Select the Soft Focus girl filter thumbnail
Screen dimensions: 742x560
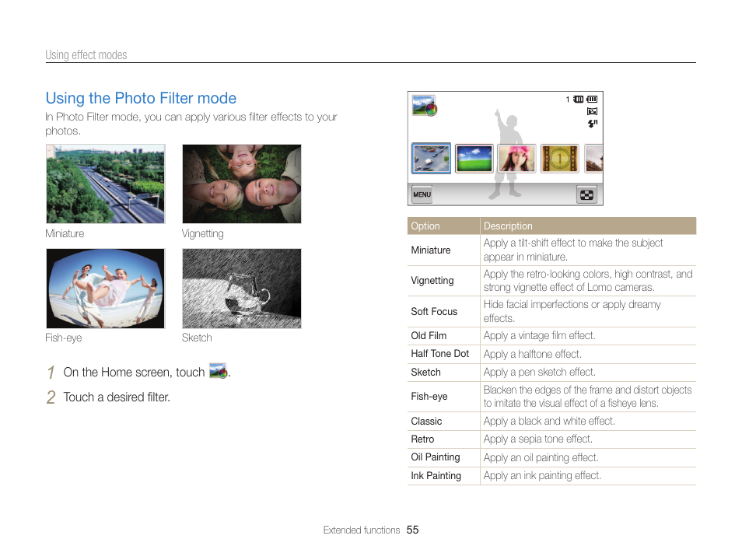(516, 158)
